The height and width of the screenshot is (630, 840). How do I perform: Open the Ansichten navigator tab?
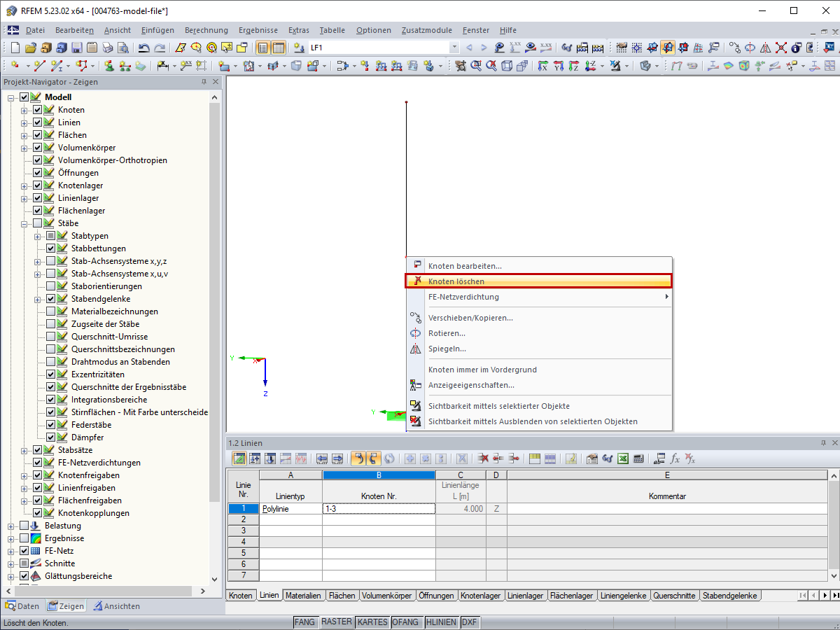pos(117,606)
